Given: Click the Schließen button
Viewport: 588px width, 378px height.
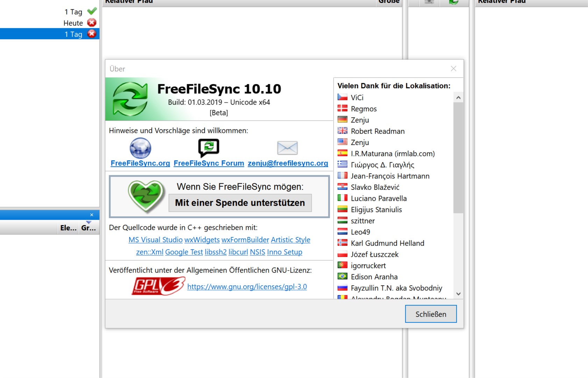Looking at the screenshot, I should click(x=431, y=314).
